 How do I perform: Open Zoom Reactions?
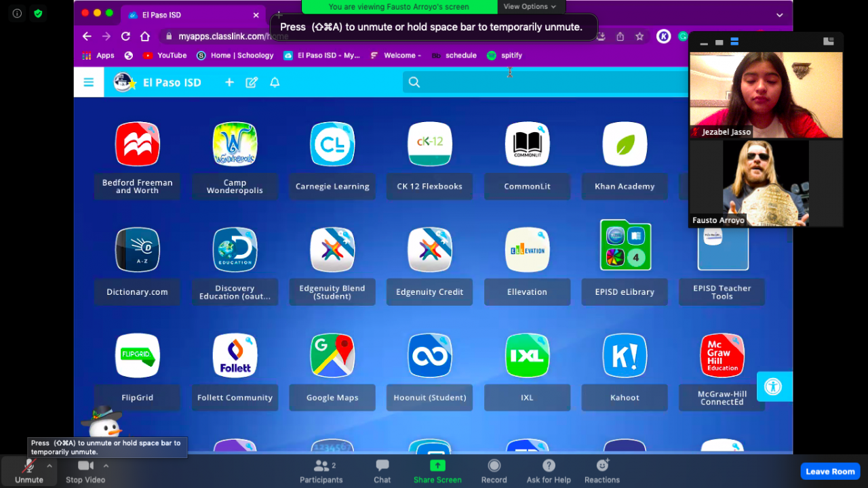[602, 471]
